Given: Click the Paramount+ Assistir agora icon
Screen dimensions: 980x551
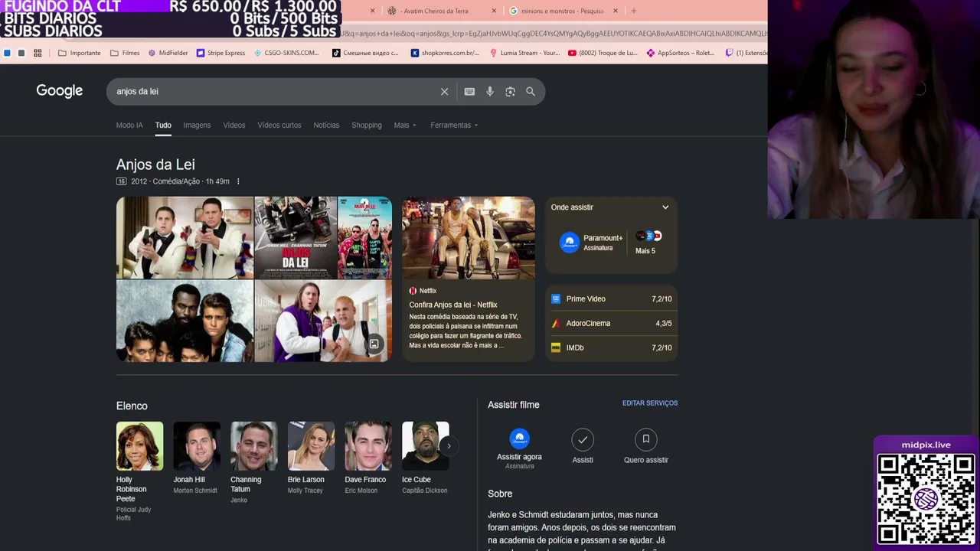Looking at the screenshot, I should (x=519, y=439).
